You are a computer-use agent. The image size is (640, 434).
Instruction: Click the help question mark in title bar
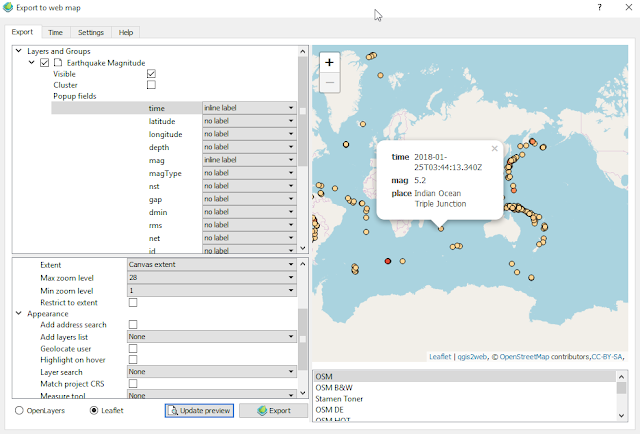pyautogui.click(x=599, y=7)
